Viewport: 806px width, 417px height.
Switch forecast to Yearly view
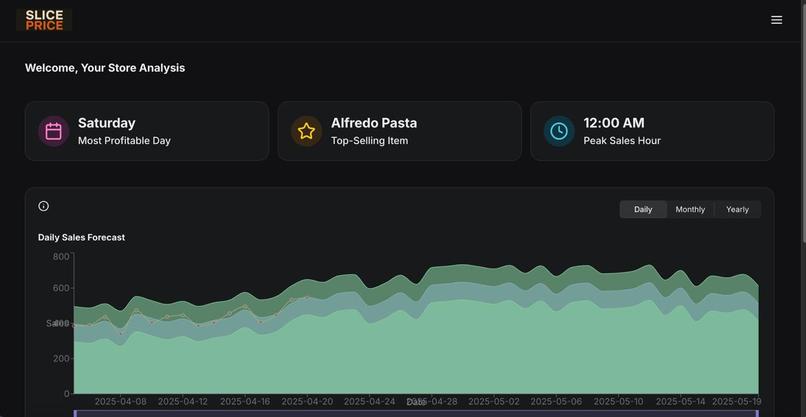tap(737, 209)
